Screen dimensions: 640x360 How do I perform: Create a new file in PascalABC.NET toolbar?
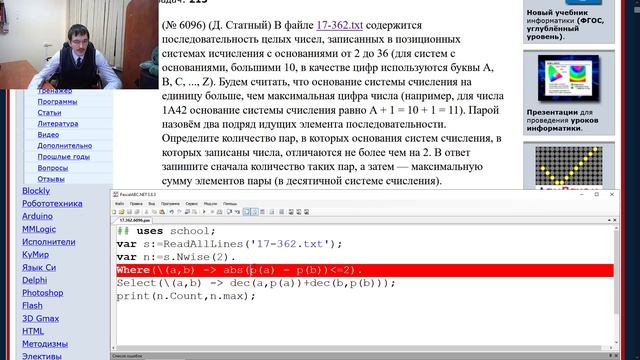[114, 212]
